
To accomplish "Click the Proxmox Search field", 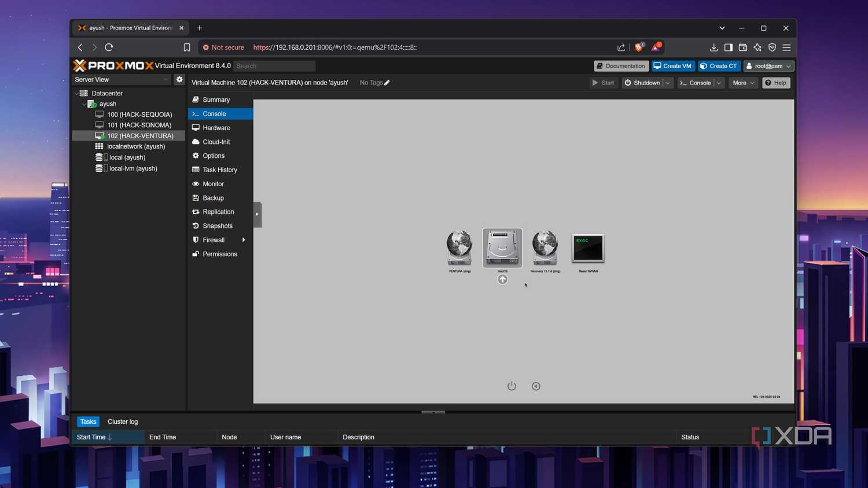I will coord(274,66).
